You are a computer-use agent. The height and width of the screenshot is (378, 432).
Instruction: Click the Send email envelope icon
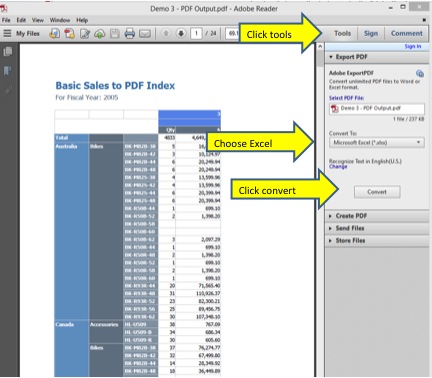click(x=145, y=34)
